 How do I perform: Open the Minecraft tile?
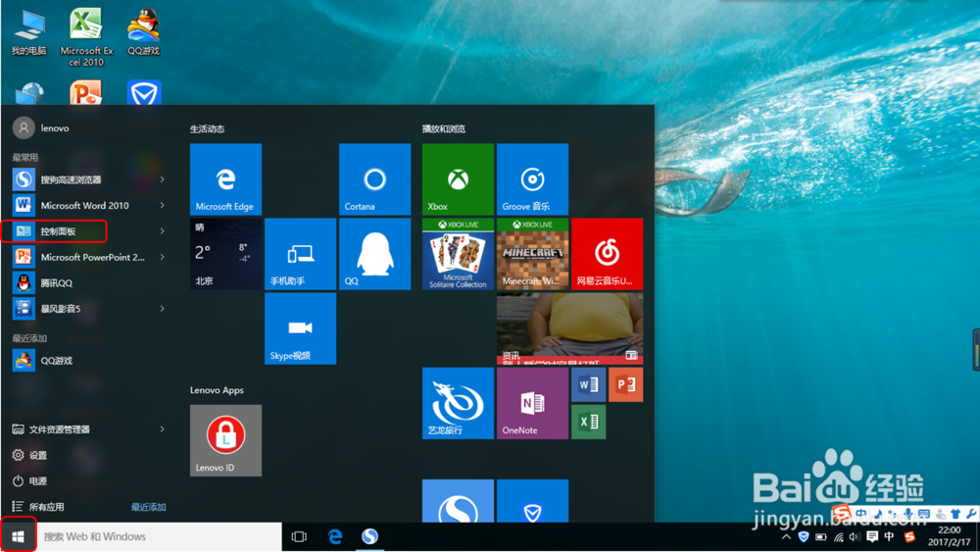tap(532, 254)
